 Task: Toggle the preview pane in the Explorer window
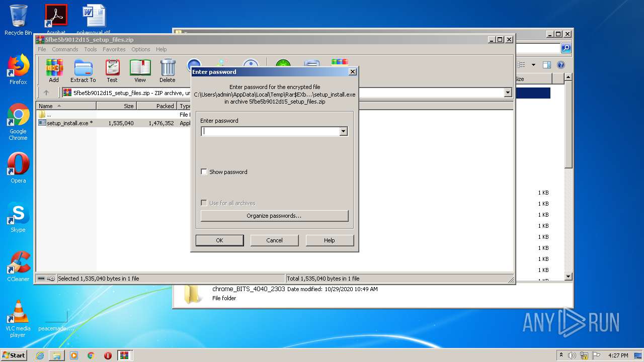coord(547,65)
